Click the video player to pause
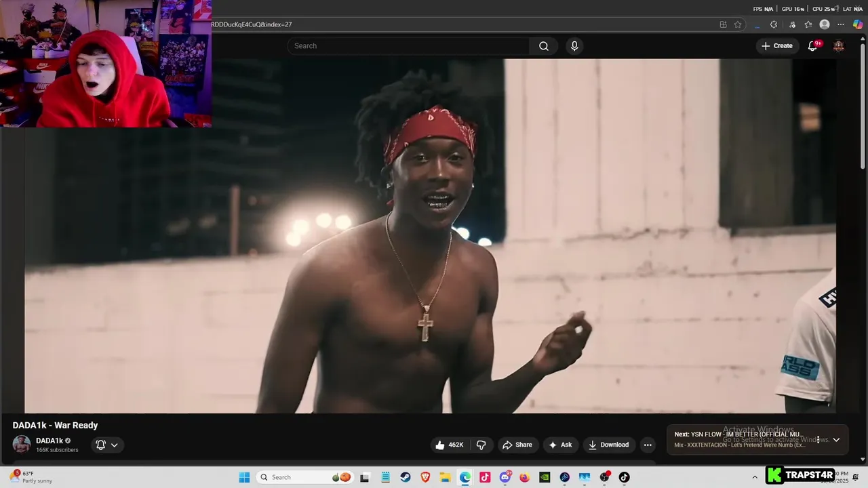 (x=430, y=236)
